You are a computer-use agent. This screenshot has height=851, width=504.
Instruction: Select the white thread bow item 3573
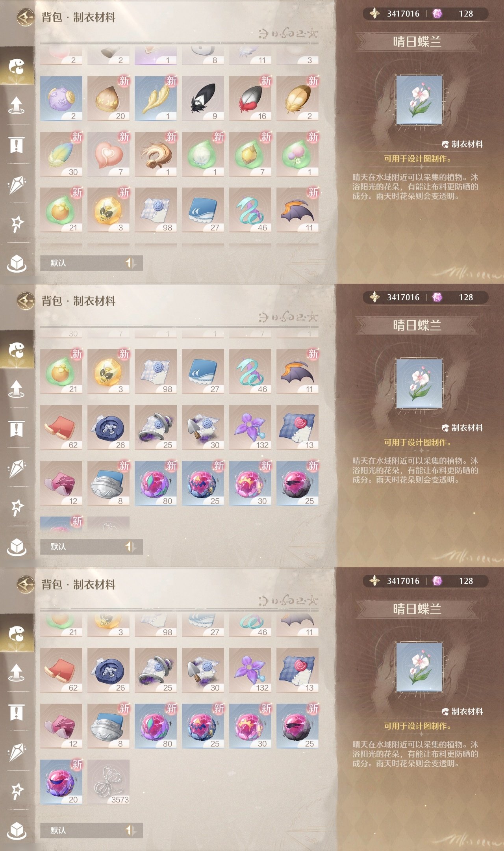click(x=108, y=782)
